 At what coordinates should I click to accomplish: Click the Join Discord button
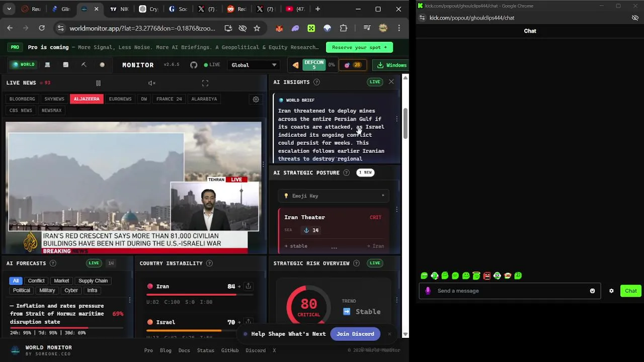355,334
